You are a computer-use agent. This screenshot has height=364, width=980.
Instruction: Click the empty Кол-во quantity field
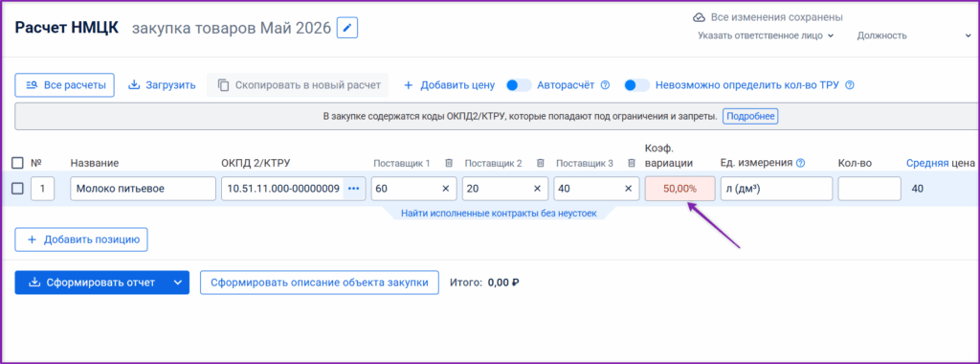pyautogui.click(x=869, y=189)
